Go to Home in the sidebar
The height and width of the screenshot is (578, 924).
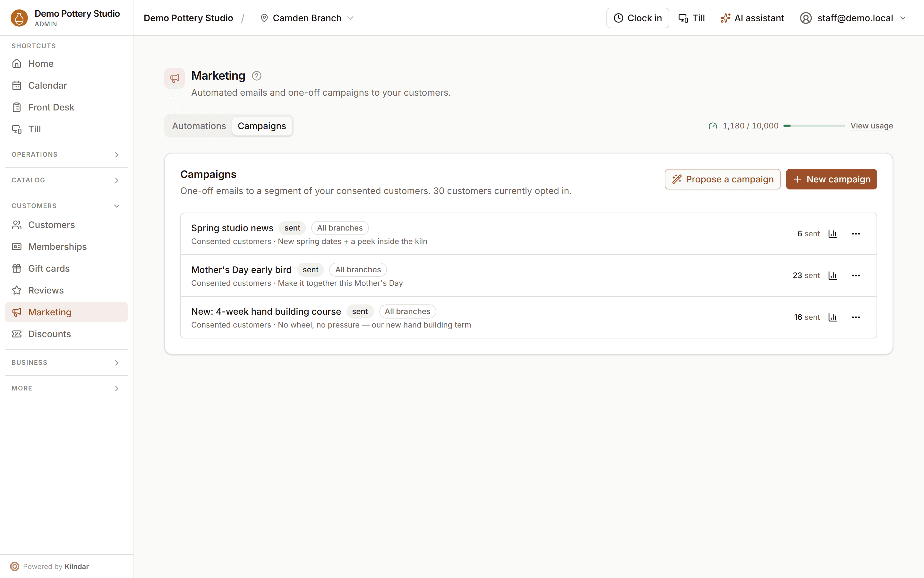[x=66, y=64]
